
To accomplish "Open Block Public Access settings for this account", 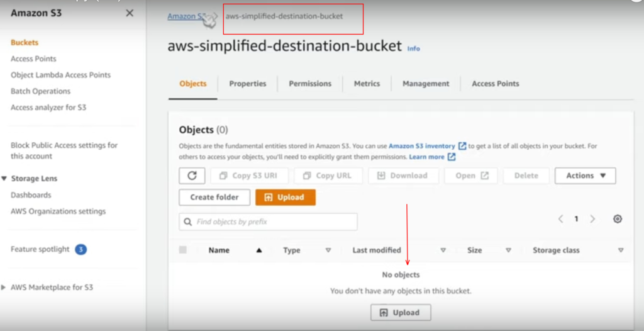I will pos(64,150).
